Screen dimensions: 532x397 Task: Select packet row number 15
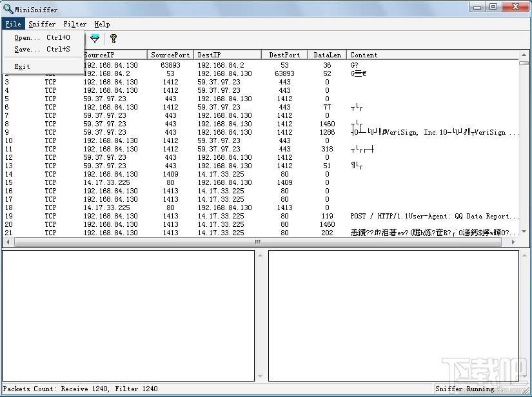point(261,182)
